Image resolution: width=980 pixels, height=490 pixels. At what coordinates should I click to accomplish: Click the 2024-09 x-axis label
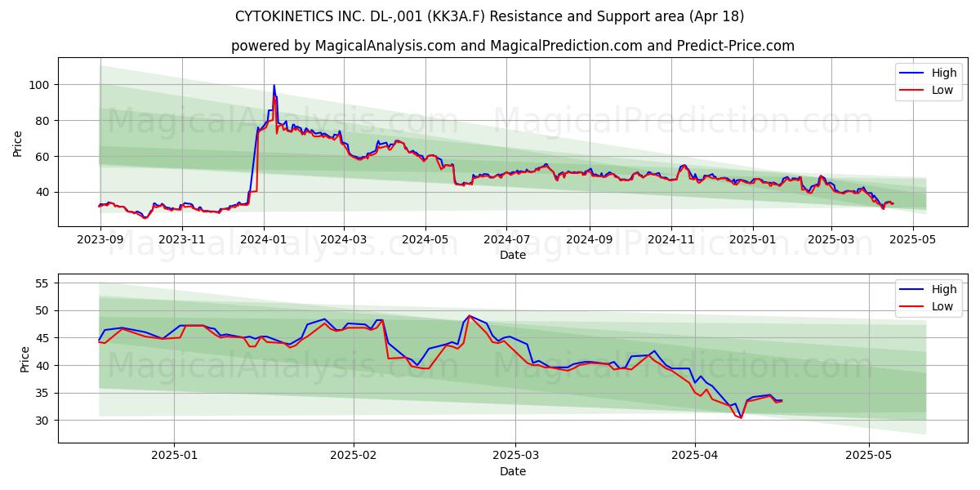[590, 240]
